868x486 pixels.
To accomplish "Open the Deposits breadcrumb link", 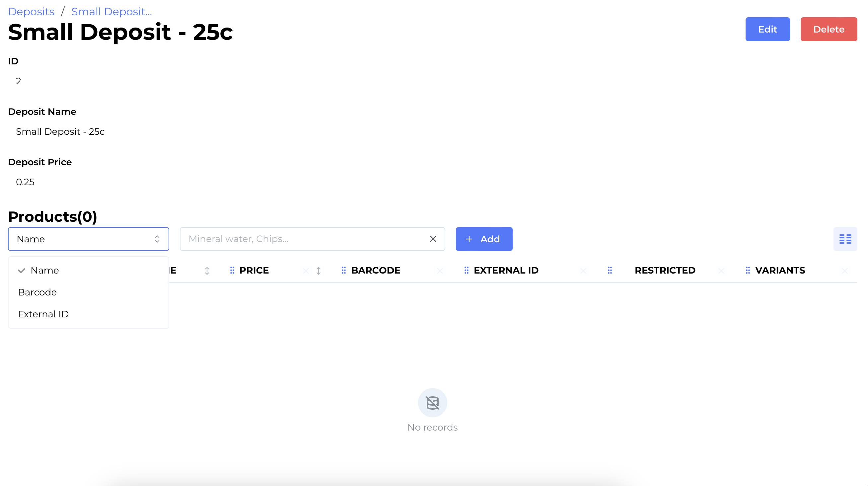I will click(x=31, y=12).
